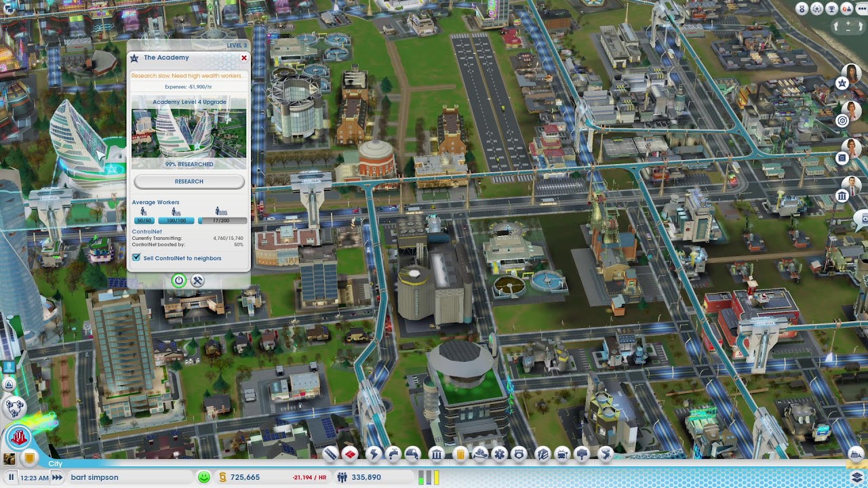Click the happiness smiley face indicator

point(204,477)
